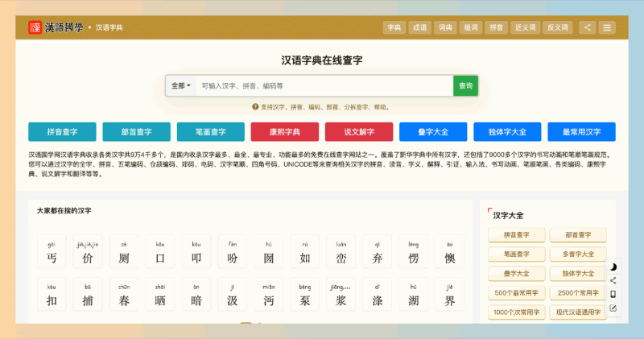Viewport: 644px width, 339px height.
Task: Open 拼音 in top navigation
Action: pyautogui.click(x=496, y=27)
